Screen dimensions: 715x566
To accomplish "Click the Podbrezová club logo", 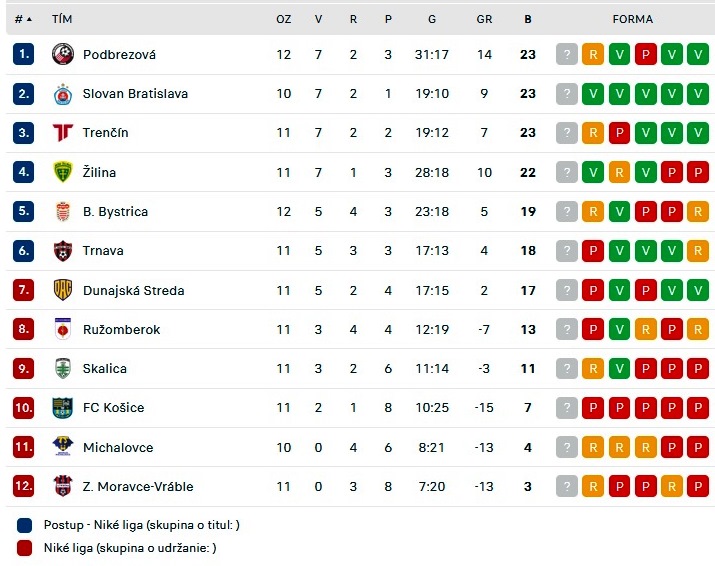I will click(x=63, y=54).
